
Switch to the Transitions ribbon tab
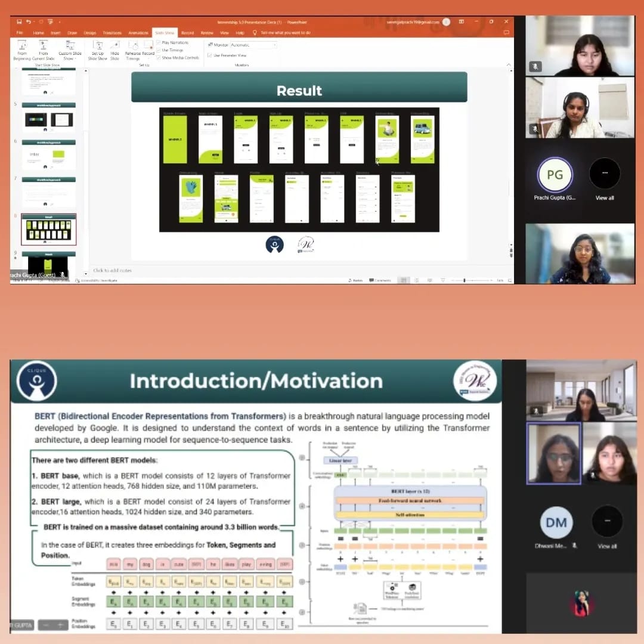pyautogui.click(x=112, y=33)
